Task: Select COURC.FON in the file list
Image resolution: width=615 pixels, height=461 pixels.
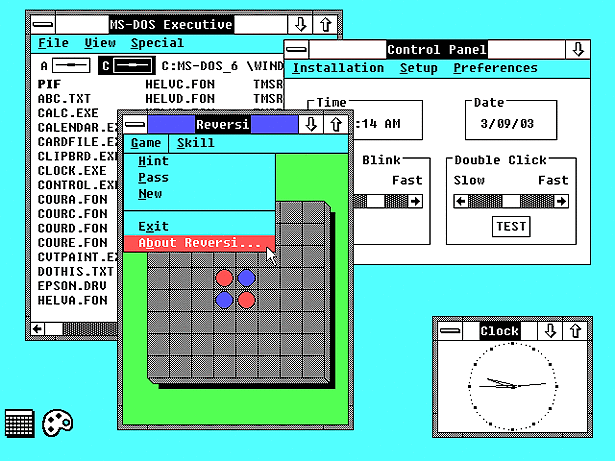Action: [x=73, y=214]
